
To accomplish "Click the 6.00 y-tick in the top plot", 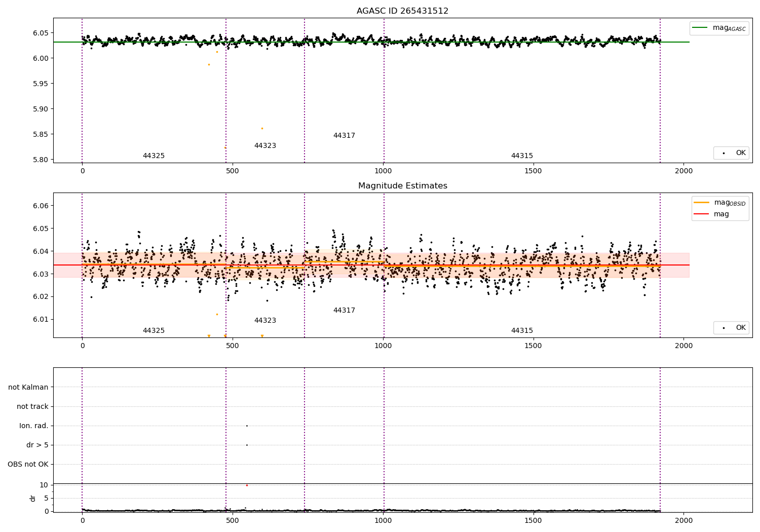I will tap(41, 58).
